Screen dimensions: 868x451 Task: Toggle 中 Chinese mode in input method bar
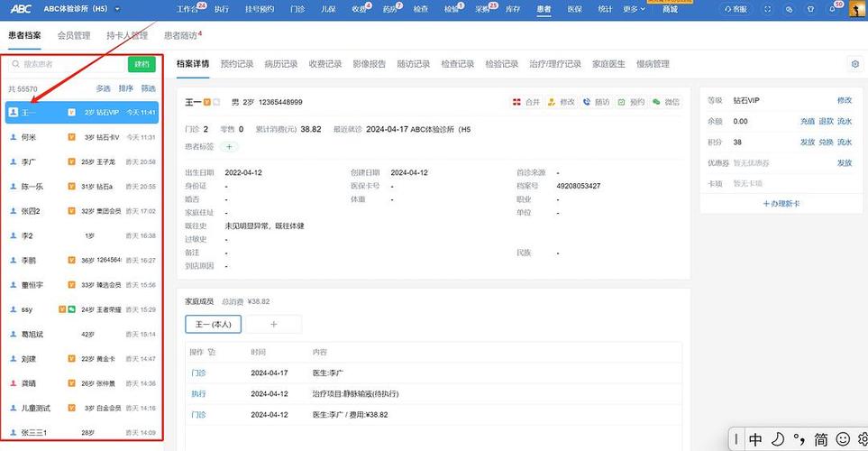click(x=755, y=440)
